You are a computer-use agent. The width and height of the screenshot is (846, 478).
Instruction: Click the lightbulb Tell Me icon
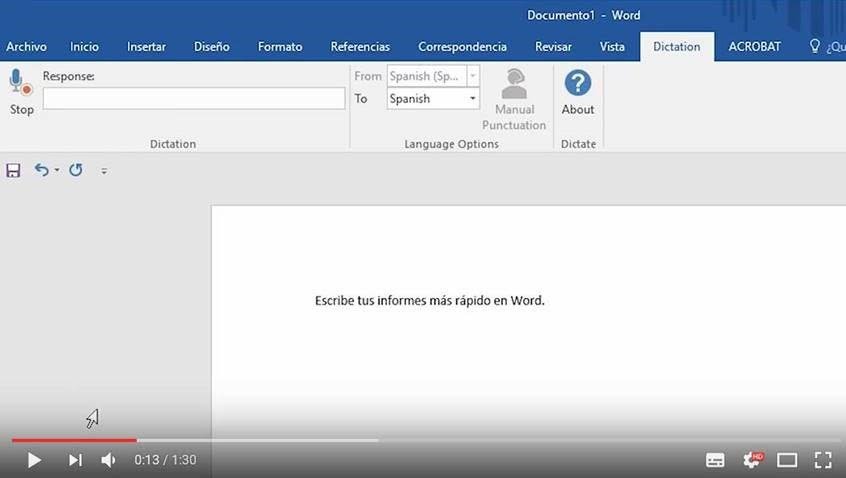coord(815,46)
